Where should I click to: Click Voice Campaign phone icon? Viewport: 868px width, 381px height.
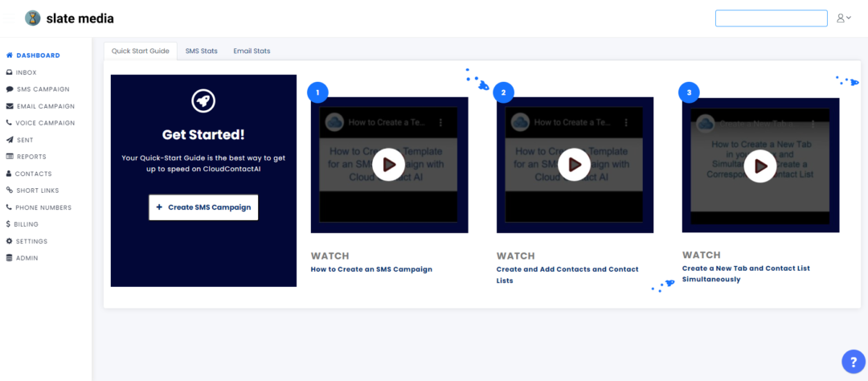pos(9,123)
